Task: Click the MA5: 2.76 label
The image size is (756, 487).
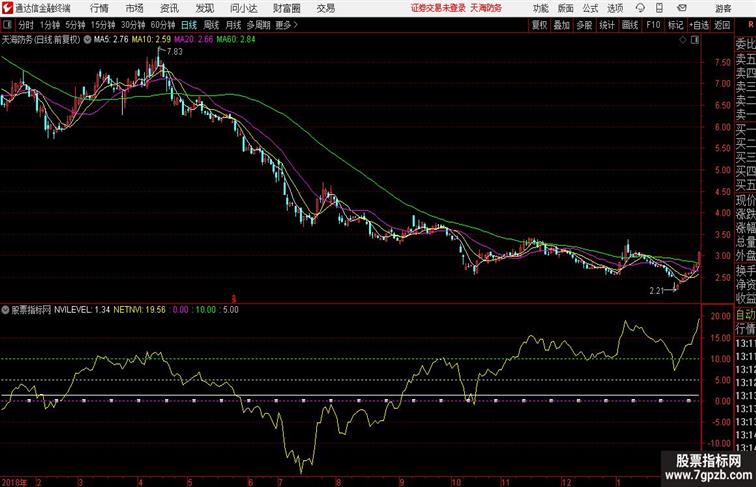Action: click(111, 40)
